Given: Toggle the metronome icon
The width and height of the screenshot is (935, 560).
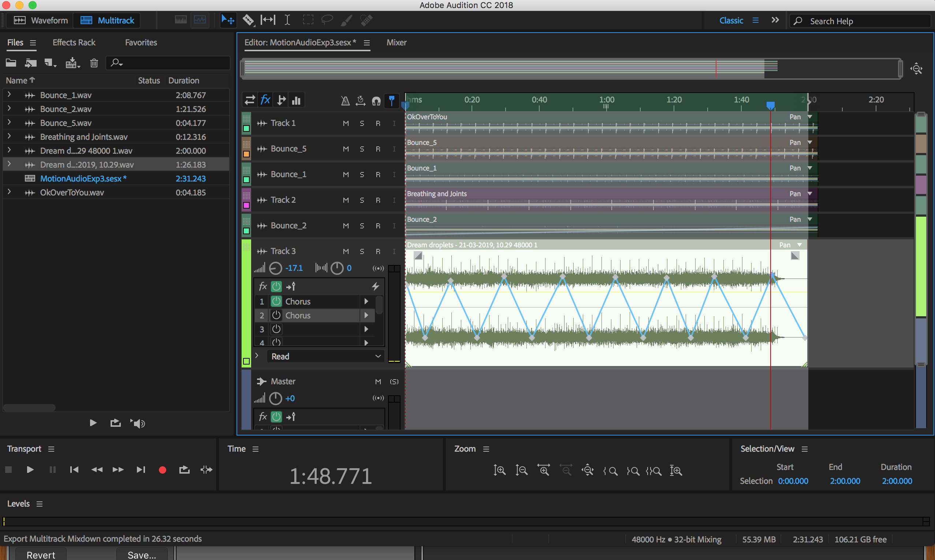Looking at the screenshot, I should [x=345, y=101].
